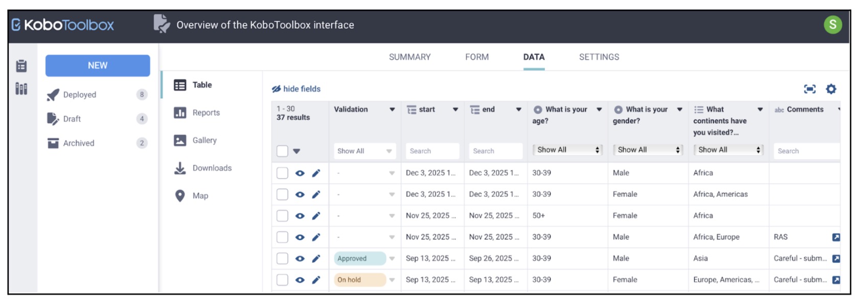Select checkbox for the Approved row
This screenshot has height=307, width=868.
point(282,259)
